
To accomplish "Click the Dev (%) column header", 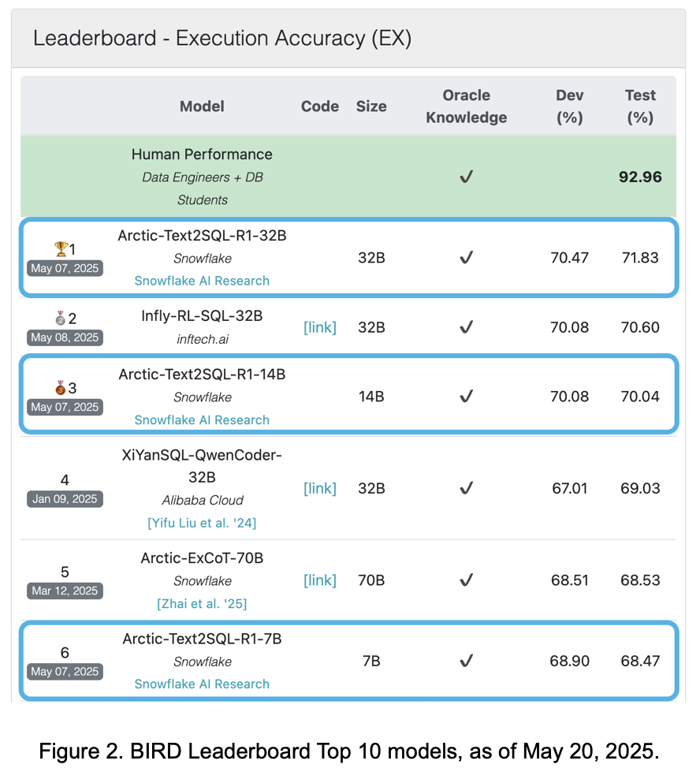I will (569, 106).
